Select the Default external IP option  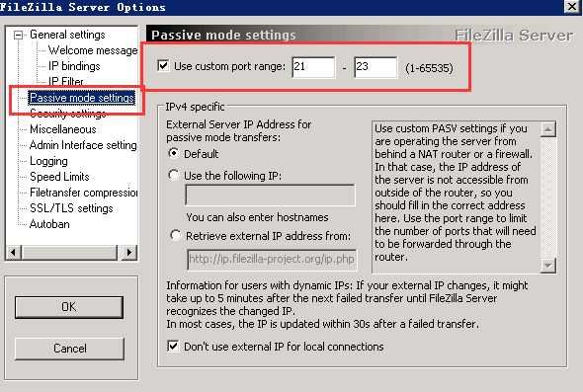click(x=174, y=153)
